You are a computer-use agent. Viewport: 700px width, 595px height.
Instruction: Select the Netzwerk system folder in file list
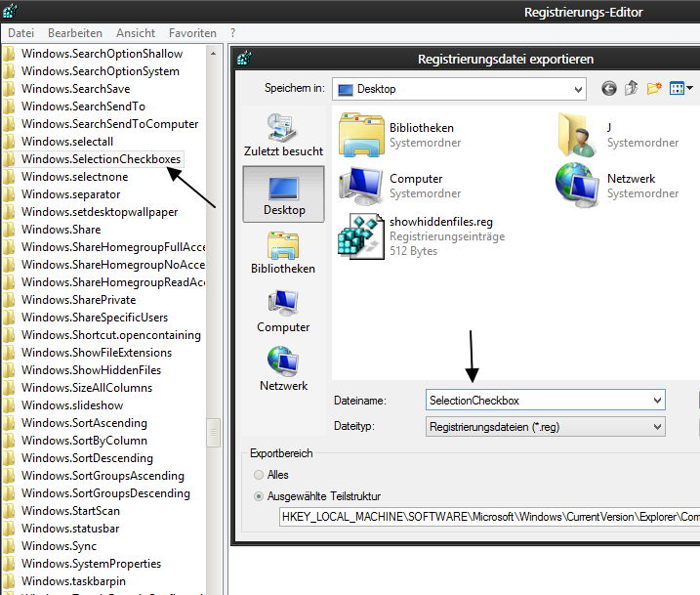click(618, 186)
